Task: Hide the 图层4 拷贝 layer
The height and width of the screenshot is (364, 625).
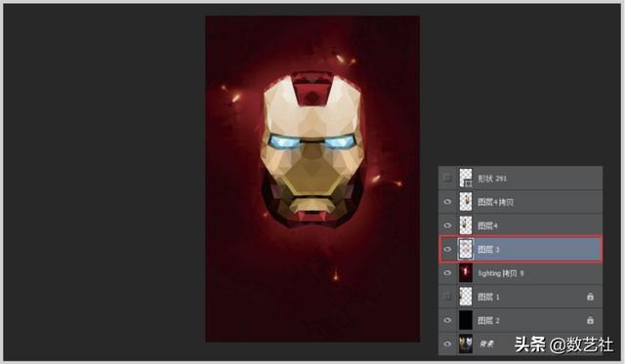Action: (x=447, y=202)
